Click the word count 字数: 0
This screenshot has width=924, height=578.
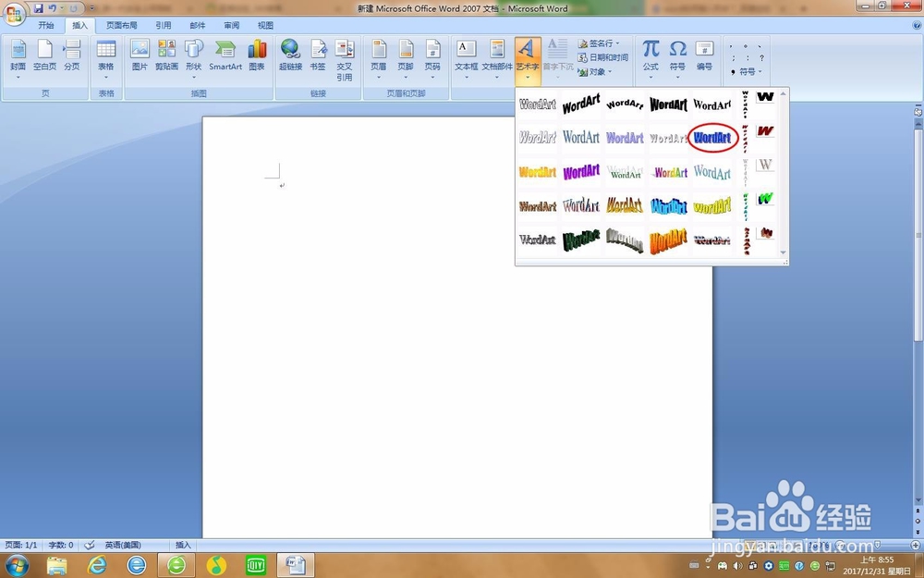tap(61, 545)
